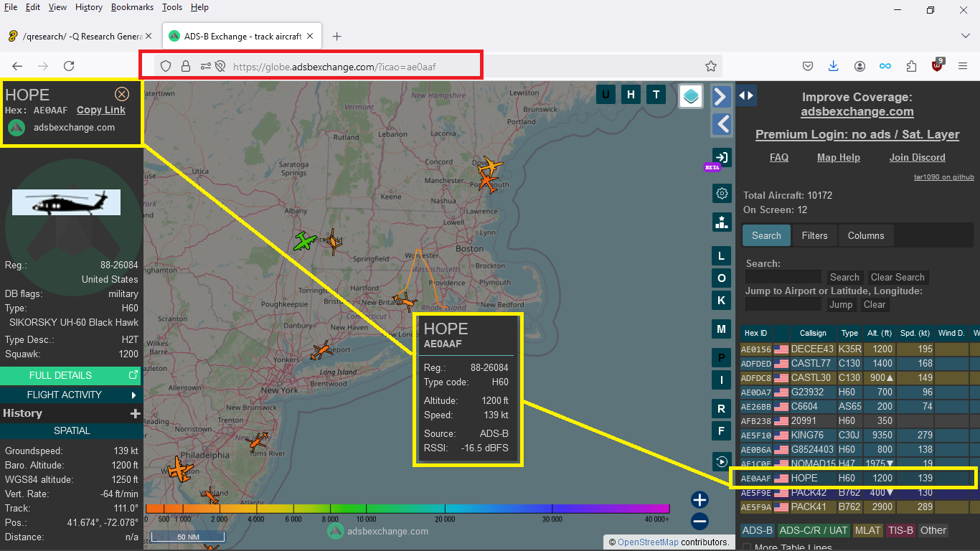980x551 pixels.
Task: Open a new browser tab
Action: (x=337, y=36)
